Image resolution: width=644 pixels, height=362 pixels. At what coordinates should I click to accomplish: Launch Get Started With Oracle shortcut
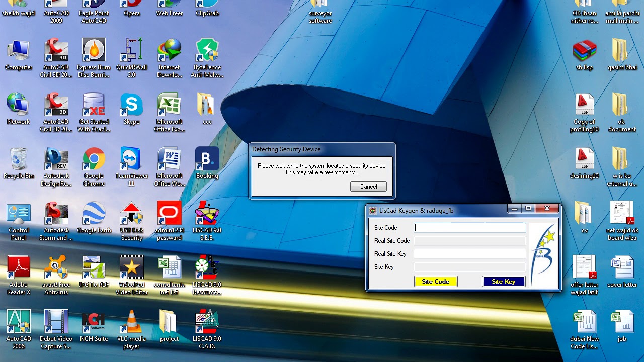(94, 113)
